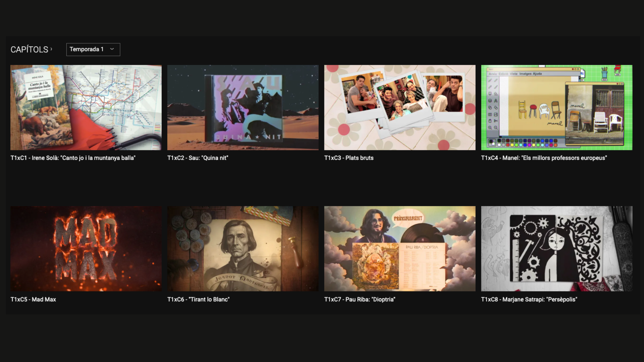Click title T1xC2 - Sau: "Quina nit"
The image size is (644, 362).
pyautogui.click(x=198, y=158)
